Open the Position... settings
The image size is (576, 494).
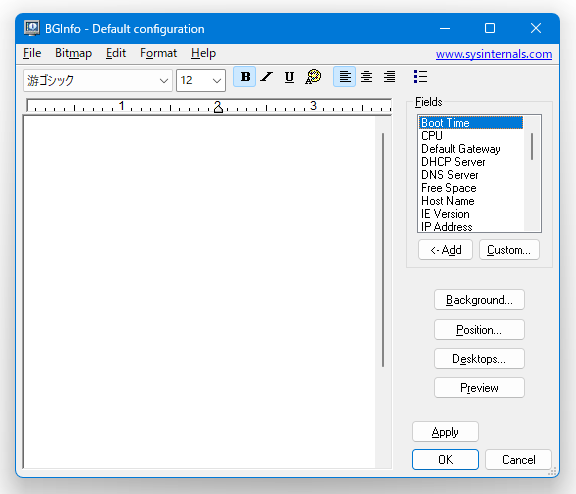479,329
